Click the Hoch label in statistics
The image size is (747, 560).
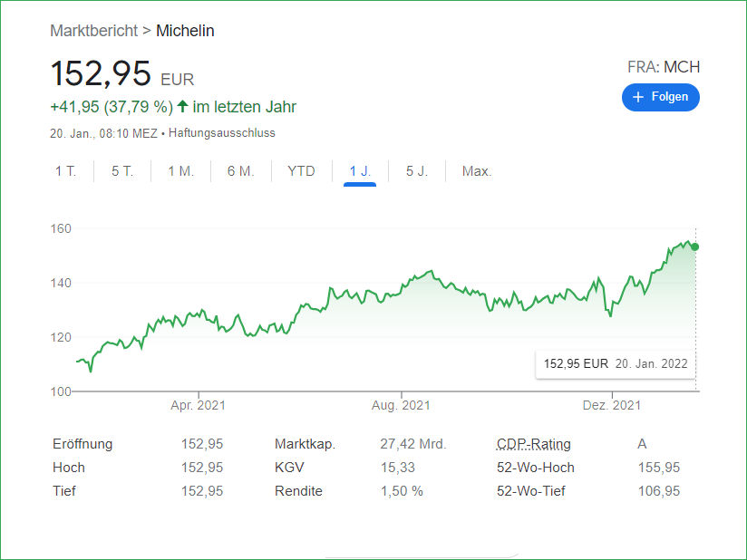click(69, 468)
